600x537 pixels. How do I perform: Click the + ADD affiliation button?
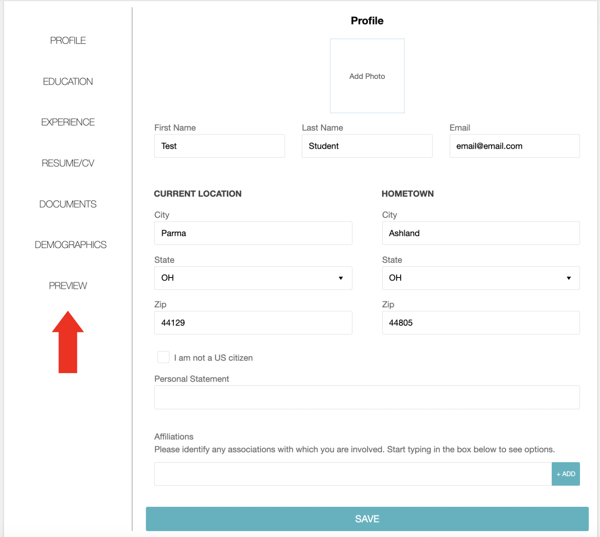pos(566,474)
